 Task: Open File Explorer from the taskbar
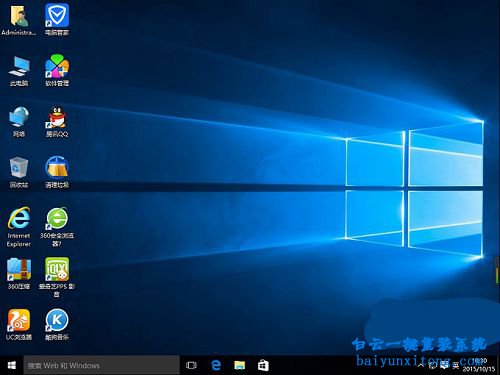240,365
